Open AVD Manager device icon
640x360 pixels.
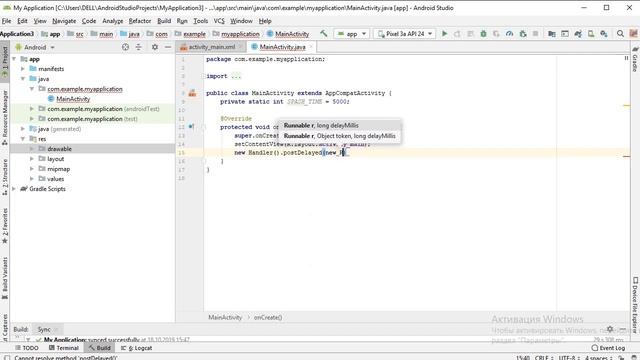(x=591, y=34)
